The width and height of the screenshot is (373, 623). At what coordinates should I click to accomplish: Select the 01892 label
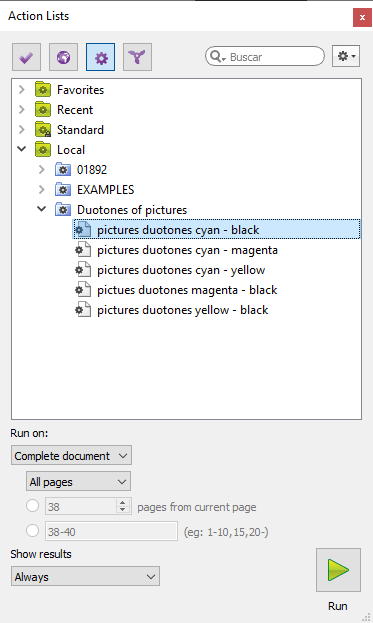(x=92, y=170)
